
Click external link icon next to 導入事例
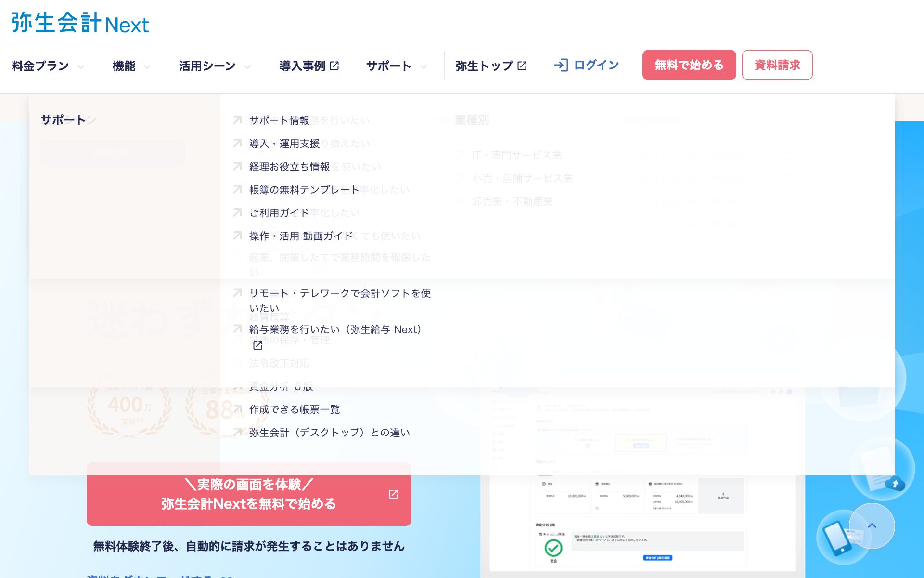(x=334, y=66)
